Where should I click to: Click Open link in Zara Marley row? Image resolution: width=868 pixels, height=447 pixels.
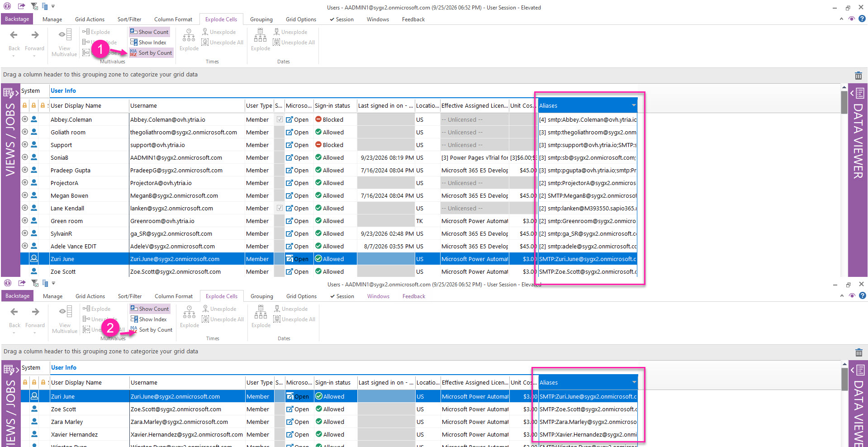298,422
